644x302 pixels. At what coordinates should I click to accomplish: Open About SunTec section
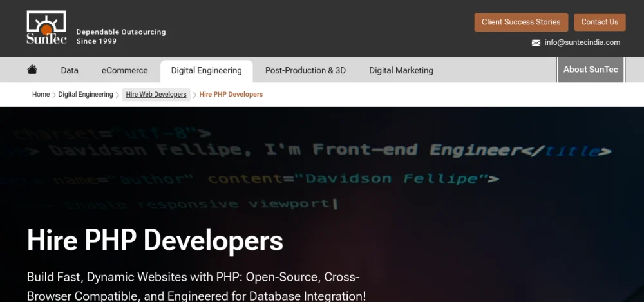click(591, 70)
